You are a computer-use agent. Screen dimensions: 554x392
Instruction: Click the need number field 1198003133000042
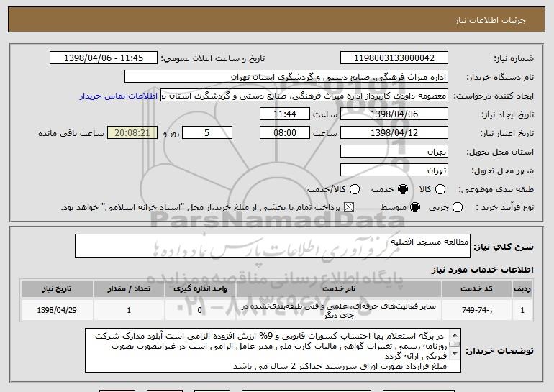click(394, 58)
